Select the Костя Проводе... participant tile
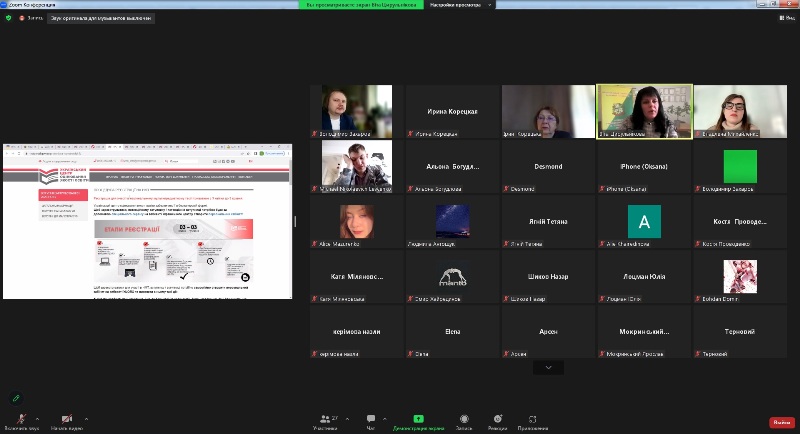Screen dimensions: 800x434 (740, 221)
